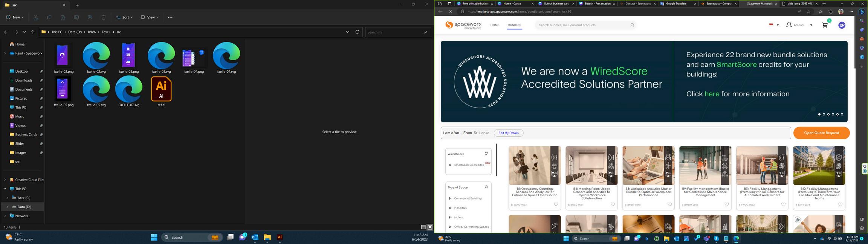Click the Paste icon in File Explorer toolbar
Screen dimensions: 868x244
tap(63, 17)
